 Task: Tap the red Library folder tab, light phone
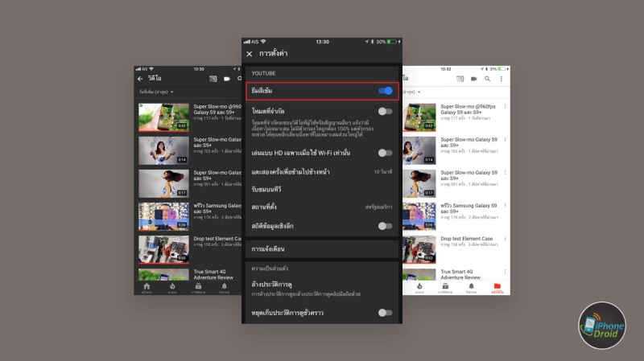click(497, 286)
